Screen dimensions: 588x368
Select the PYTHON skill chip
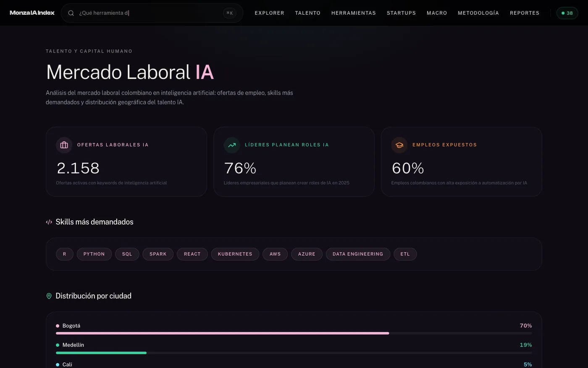coord(94,254)
